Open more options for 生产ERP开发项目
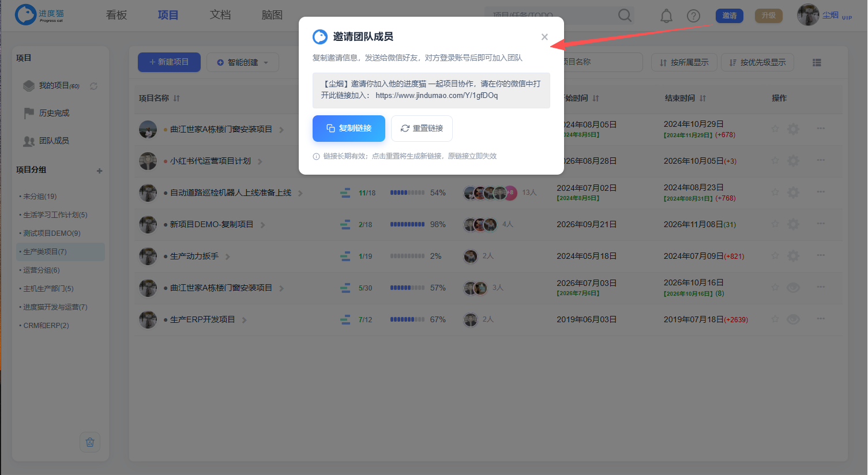The image size is (868, 475). (821, 319)
